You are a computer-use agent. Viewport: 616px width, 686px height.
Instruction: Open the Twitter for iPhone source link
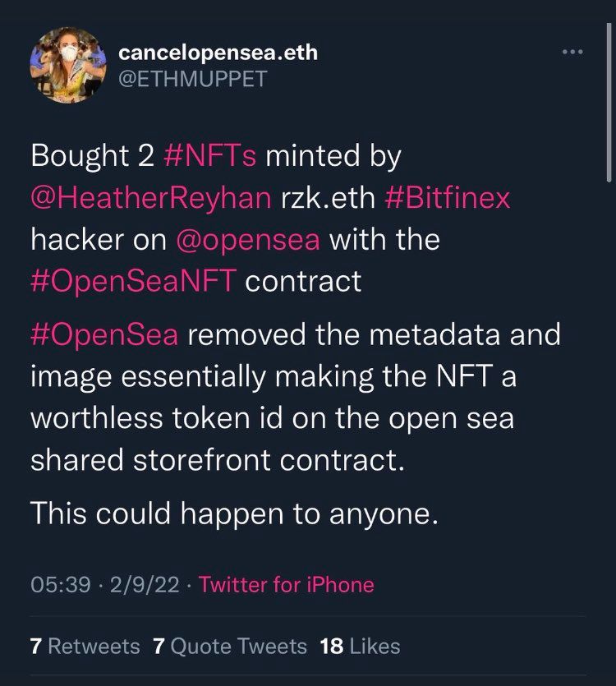click(x=286, y=584)
